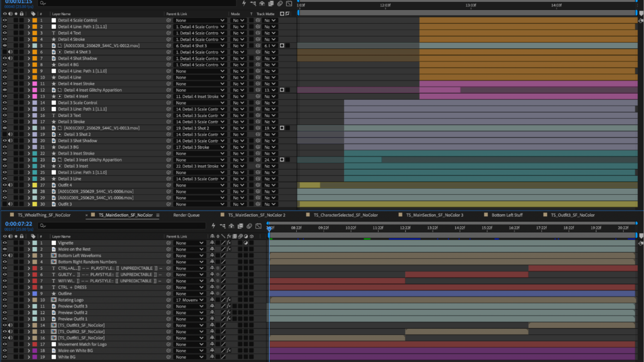
Task: Open the panel menu of the TS_MainSection_SF_NoColor tab
Action: coord(158,215)
